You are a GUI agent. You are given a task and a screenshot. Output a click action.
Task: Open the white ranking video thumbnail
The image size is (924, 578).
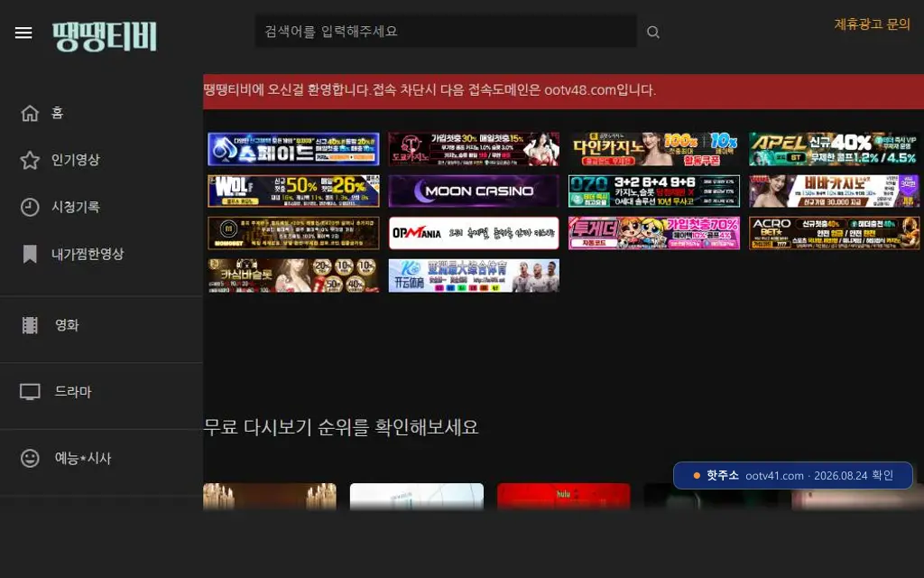(x=417, y=497)
